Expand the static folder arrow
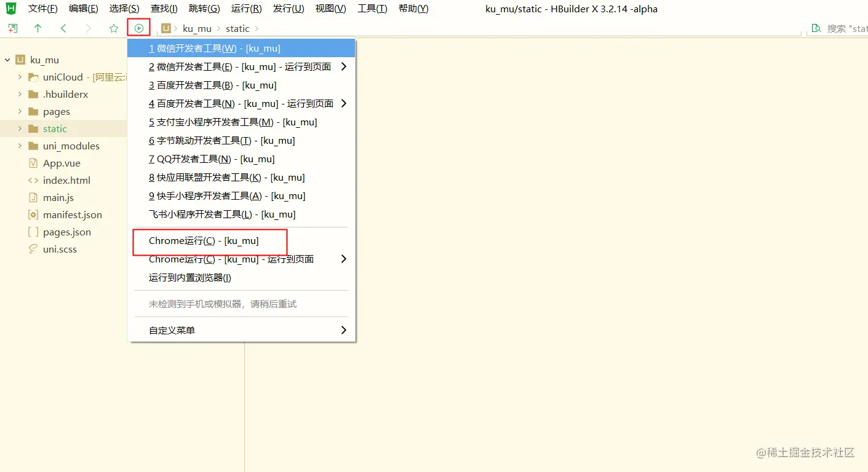The image size is (868, 472). (20, 128)
